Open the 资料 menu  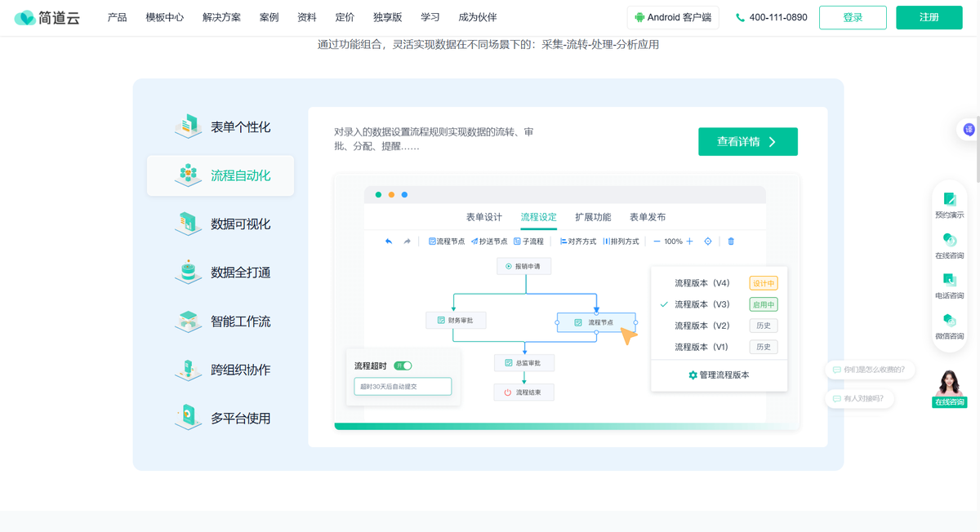pyautogui.click(x=307, y=17)
